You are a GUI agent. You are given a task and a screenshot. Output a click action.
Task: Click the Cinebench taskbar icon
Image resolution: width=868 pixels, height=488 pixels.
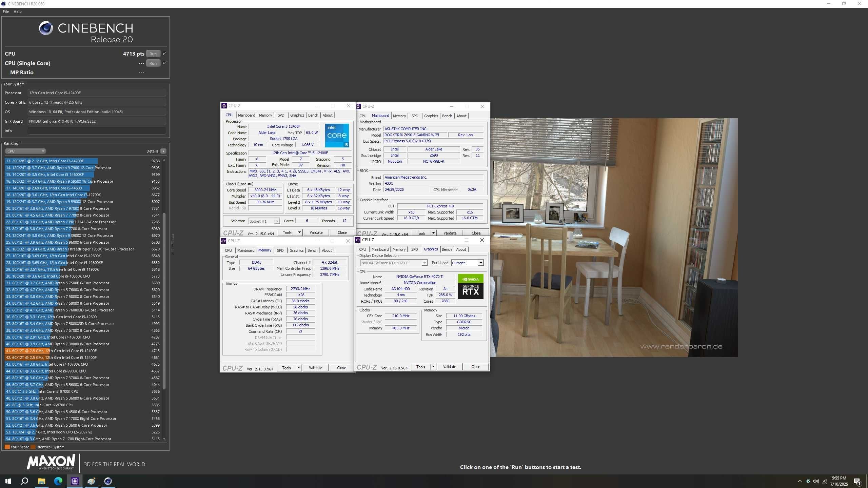click(x=108, y=481)
